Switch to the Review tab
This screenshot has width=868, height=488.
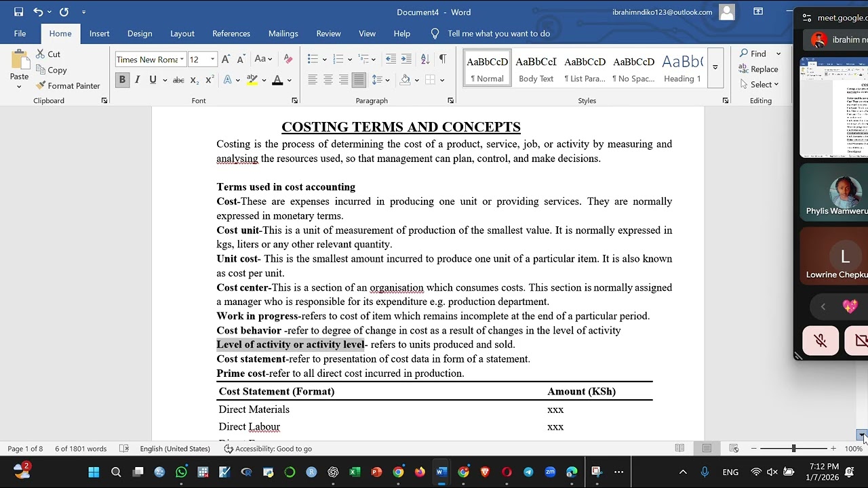328,33
